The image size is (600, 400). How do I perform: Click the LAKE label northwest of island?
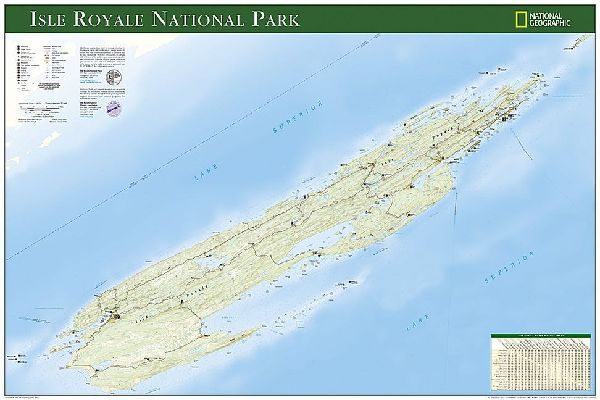coord(205,172)
